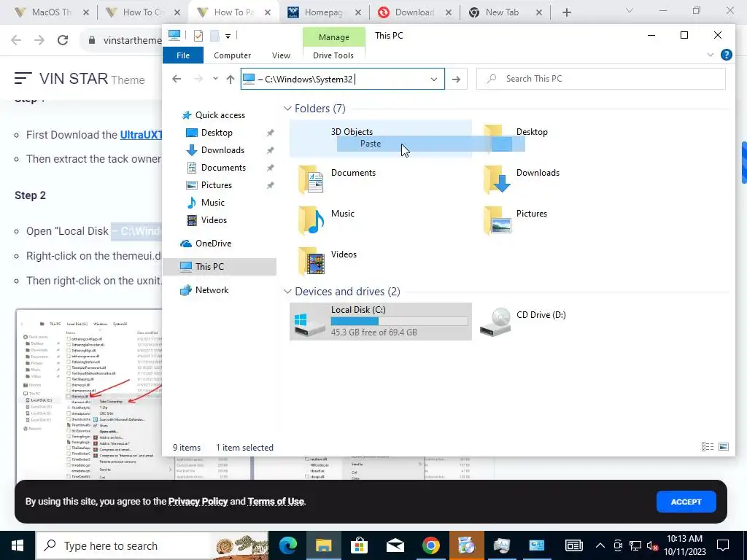Image resolution: width=747 pixels, height=560 pixels.
Task: Show hidden system tray icons
Action: tap(600, 545)
